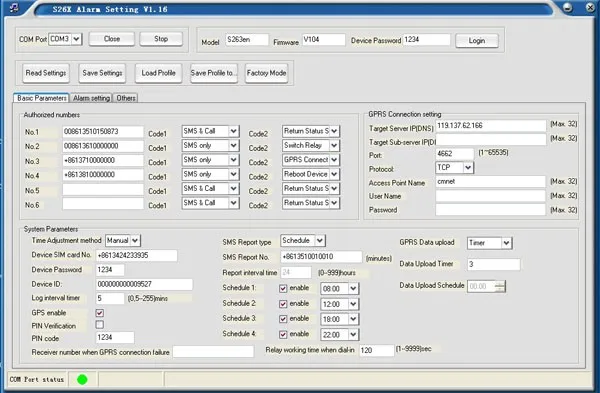Open Schedule 1 time 08:00 dropdown
The height and width of the screenshot is (393, 600).
tap(353, 289)
